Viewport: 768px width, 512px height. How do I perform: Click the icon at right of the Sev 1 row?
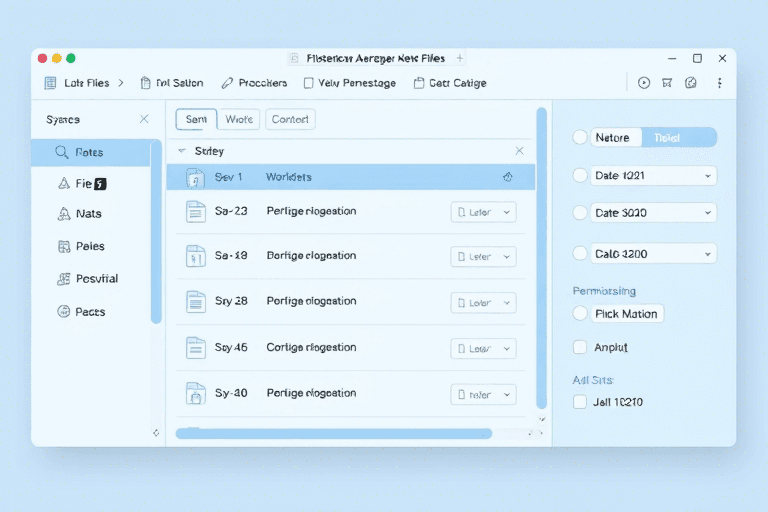[x=507, y=177]
